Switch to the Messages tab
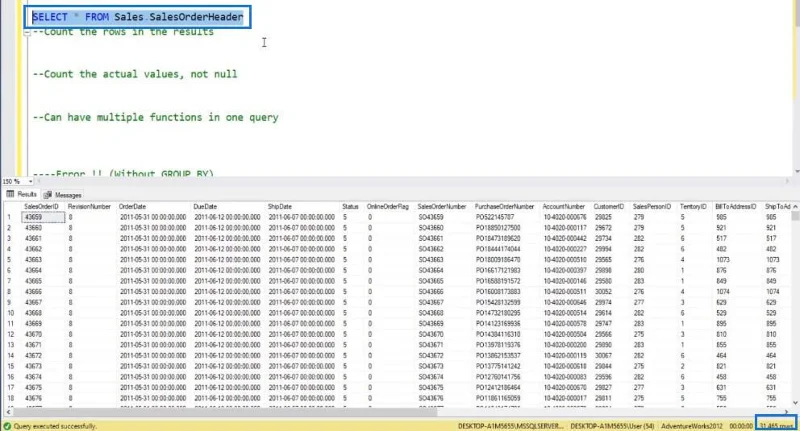This screenshot has height=431, width=800. coord(63,195)
